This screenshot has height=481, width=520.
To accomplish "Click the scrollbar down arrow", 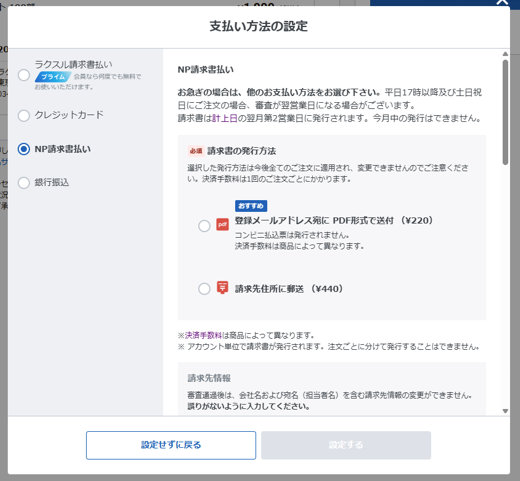I will [x=505, y=411].
